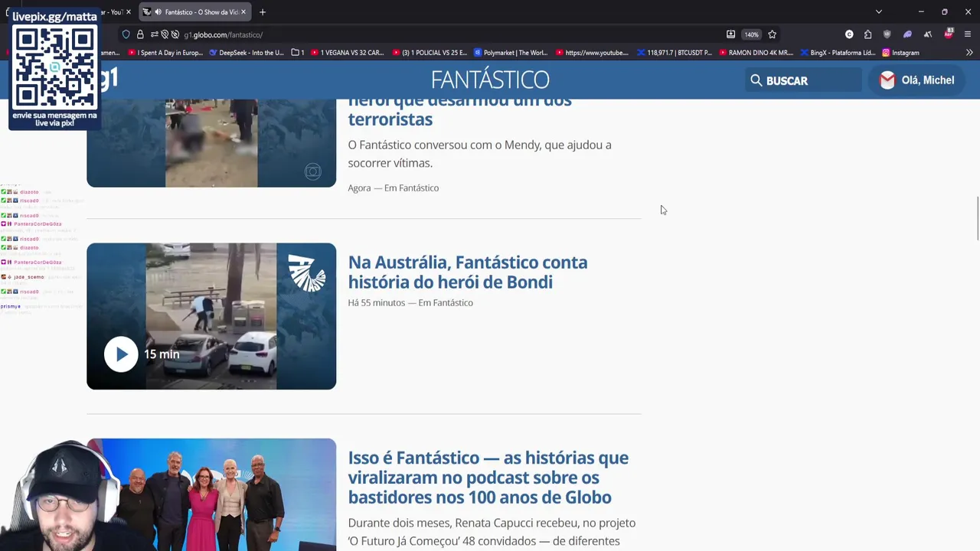
Task: Click the livepix.gg/matta QR code overlay
Action: point(54,69)
